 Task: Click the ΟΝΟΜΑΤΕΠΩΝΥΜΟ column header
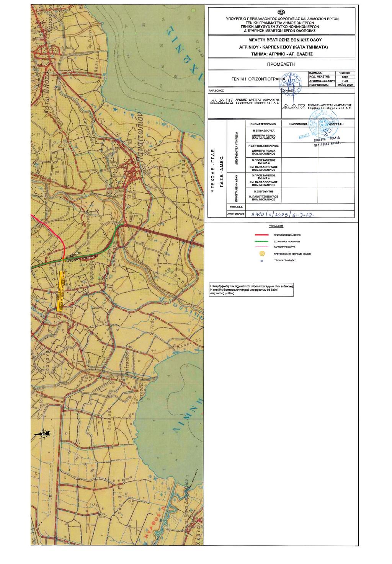263,124
